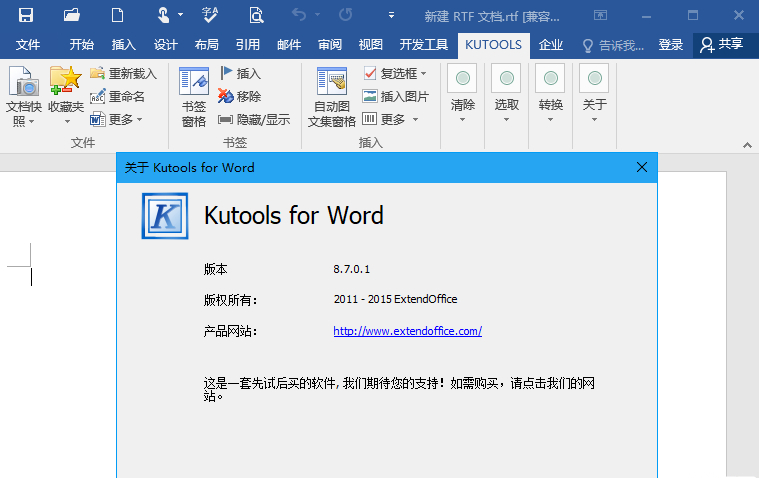The image size is (759, 478).
Task: Click the Open folder icon in quick access toolbar
Action: 72,15
